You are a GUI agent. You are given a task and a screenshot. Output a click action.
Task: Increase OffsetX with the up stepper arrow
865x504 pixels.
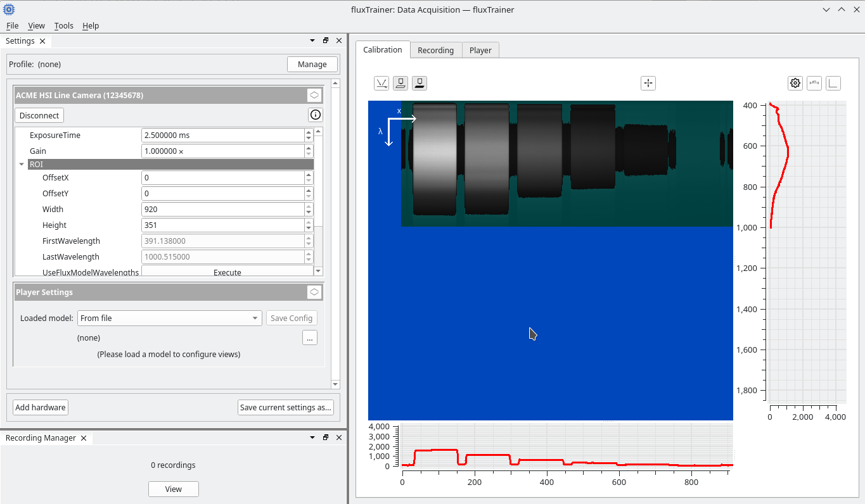[309, 174]
